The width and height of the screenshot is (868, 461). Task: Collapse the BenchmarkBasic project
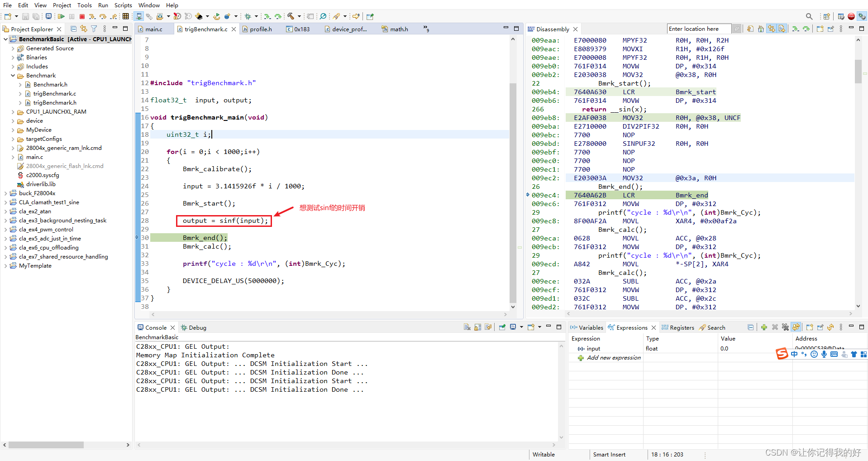coord(5,39)
